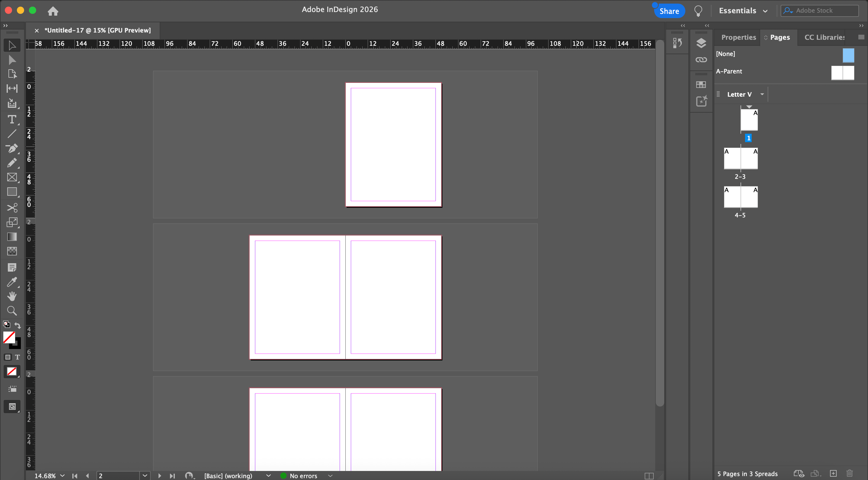Select the Gap tool
868x480 pixels.
tap(12, 89)
